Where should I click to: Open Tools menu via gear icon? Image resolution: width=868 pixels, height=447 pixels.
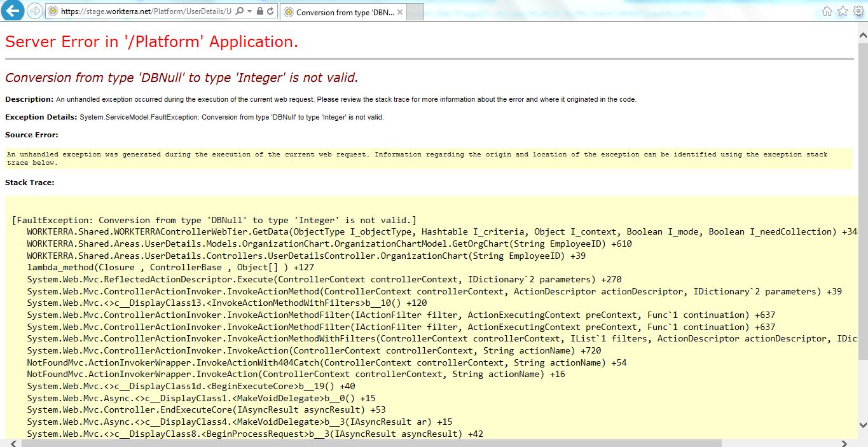(x=858, y=11)
